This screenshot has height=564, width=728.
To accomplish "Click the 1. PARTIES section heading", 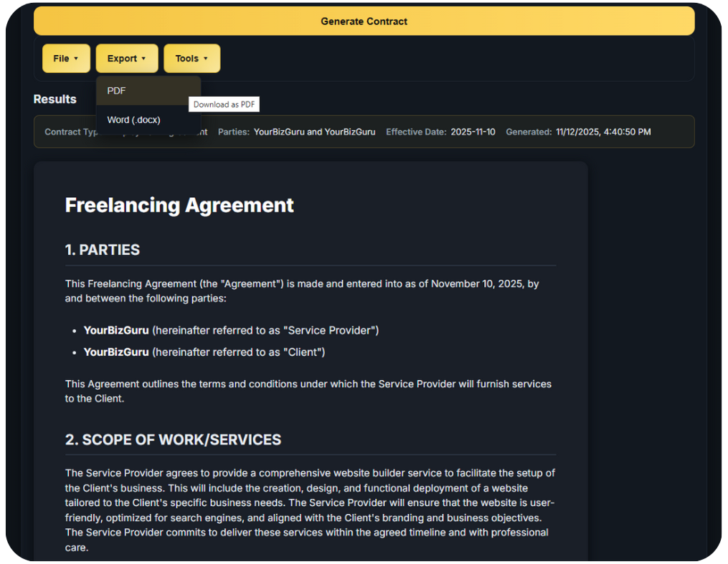I will [103, 250].
